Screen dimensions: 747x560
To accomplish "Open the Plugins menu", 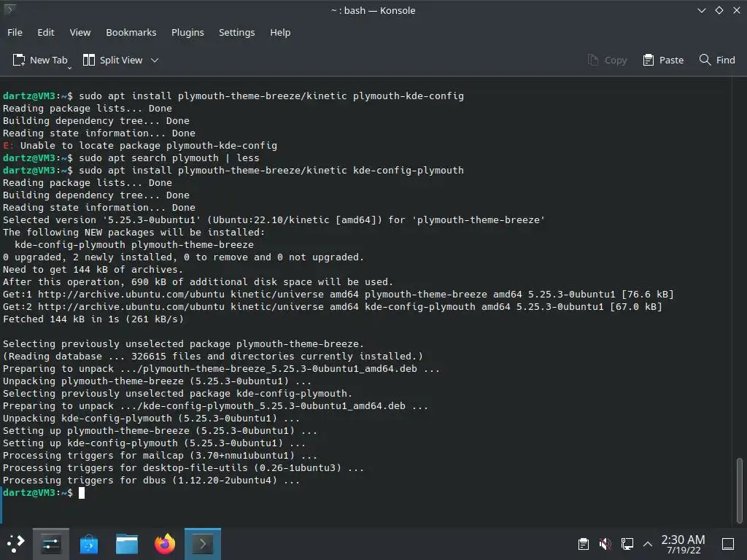I will (x=187, y=32).
